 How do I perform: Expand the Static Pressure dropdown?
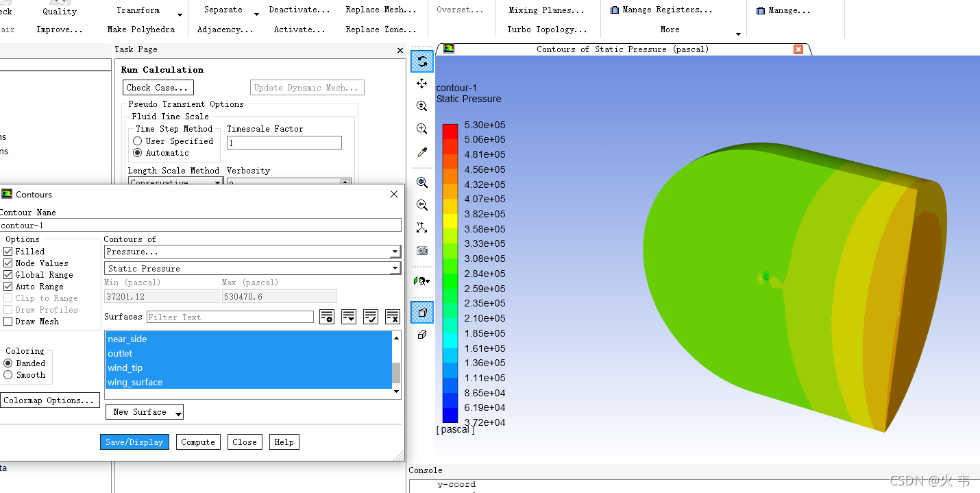[252, 269]
